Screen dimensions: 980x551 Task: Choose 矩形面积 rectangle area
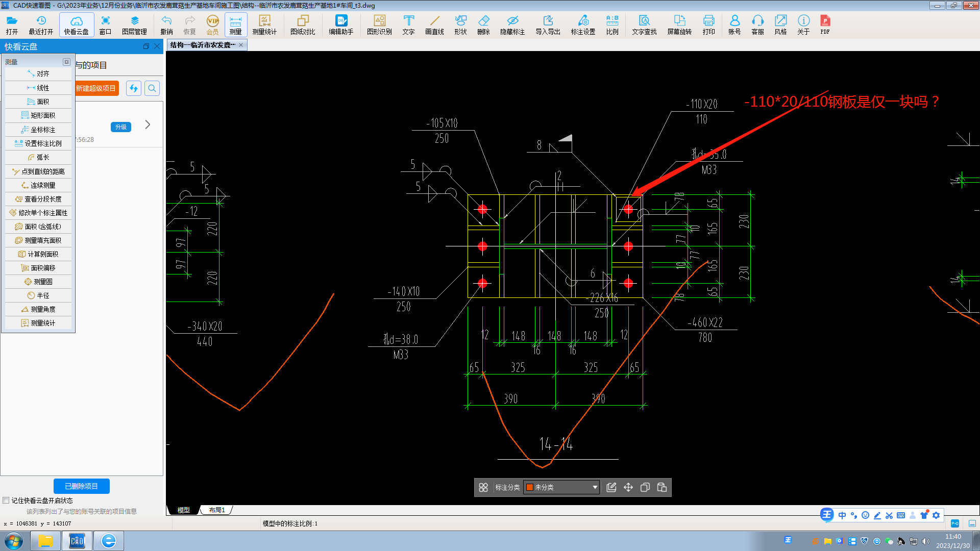pos(38,115)
